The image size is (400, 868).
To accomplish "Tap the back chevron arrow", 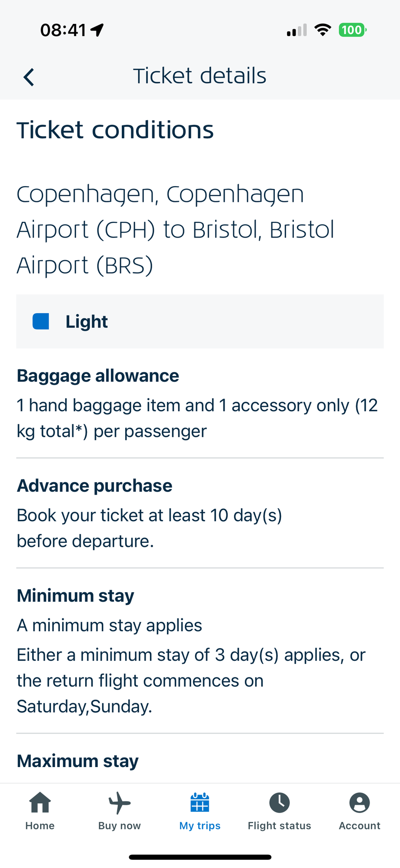I will click(29, 77).
